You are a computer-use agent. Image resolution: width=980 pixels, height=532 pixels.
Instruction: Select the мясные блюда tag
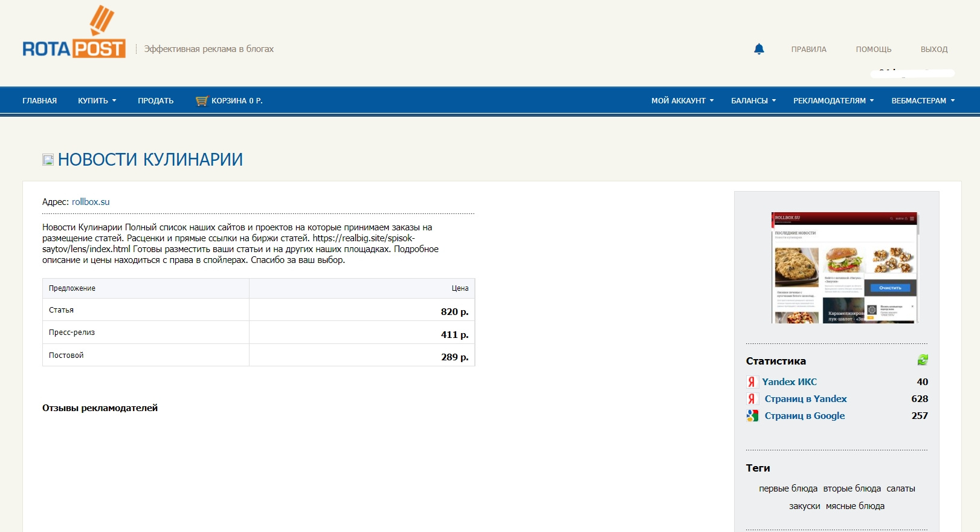coord(855,506)
